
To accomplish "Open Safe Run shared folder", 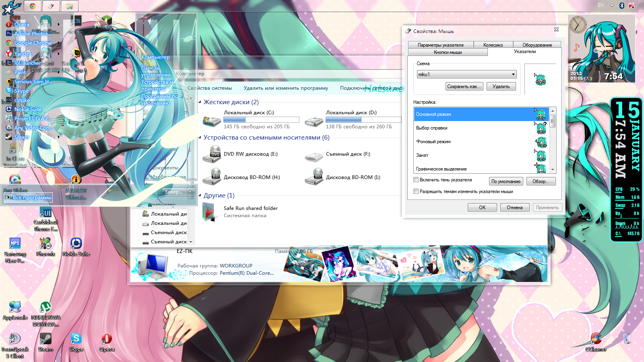I will click(x=240, y=212).
